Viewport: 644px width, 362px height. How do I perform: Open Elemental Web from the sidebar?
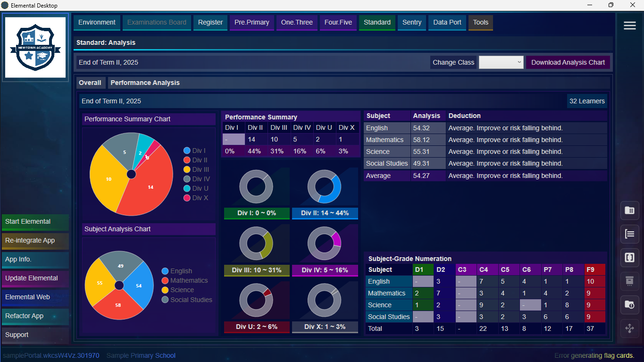click(35, 297)
